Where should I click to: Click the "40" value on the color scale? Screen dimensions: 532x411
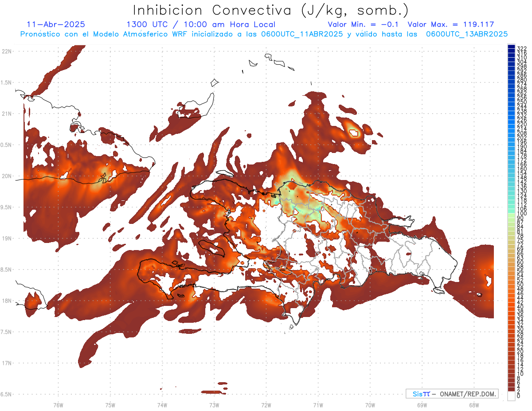coord(520,307)
